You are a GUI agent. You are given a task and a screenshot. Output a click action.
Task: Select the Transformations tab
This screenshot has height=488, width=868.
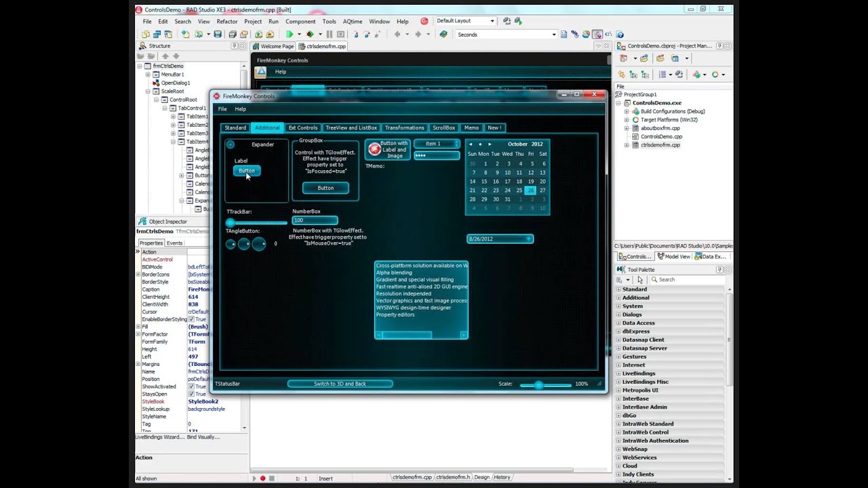(x=404, y=127)
